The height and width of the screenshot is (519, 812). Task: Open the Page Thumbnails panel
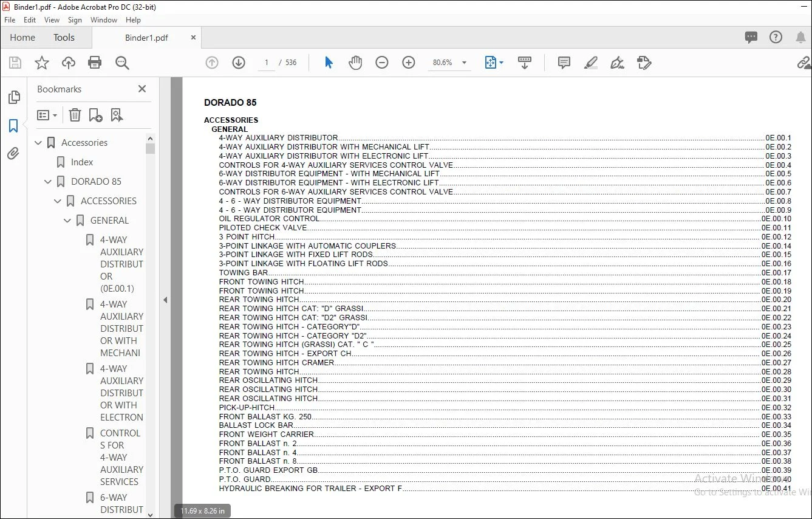pyautogui.click(x=13, y=97)
